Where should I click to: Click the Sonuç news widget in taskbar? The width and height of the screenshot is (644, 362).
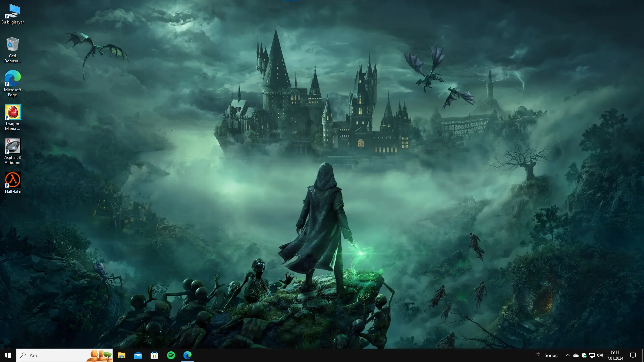coord(547,355)
